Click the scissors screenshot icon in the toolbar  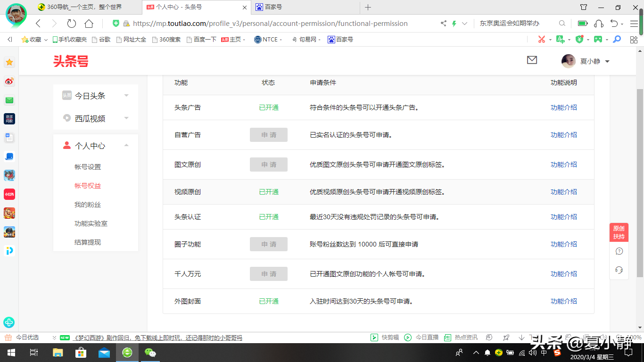point(542,40)
